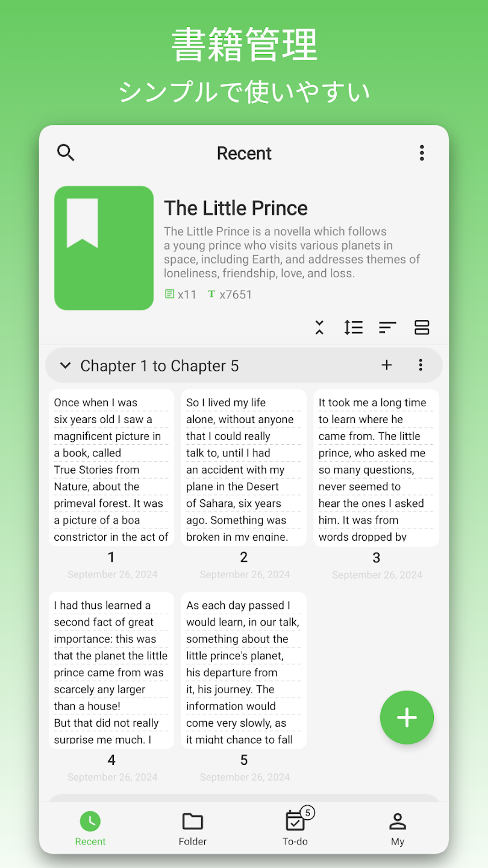Go to the My profile tab
The width and height of the screenshot is (488, 868).
(x=398, y=828)
